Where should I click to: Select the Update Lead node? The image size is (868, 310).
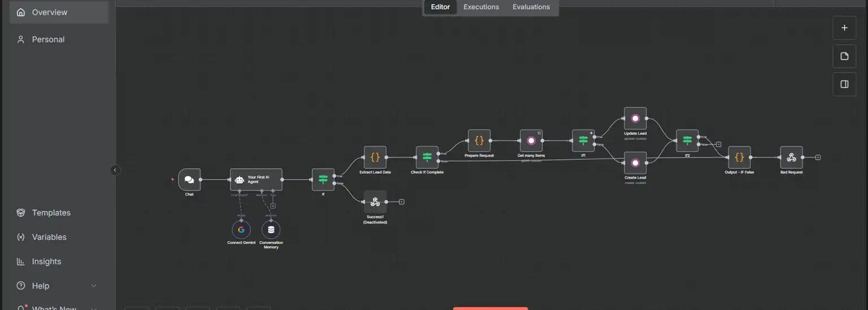tap(635, 119)
